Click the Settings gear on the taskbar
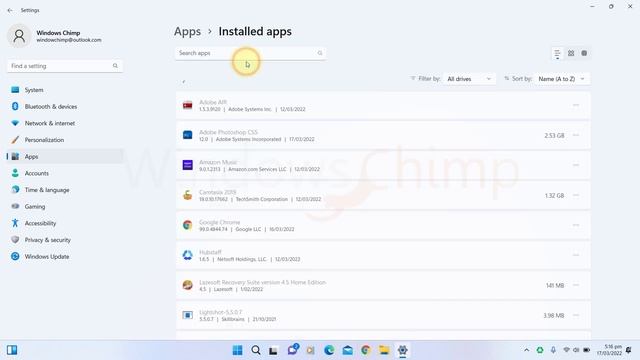The width and height of the screenshot is (640, 360). pyautogui.click(x=402, y=350)
